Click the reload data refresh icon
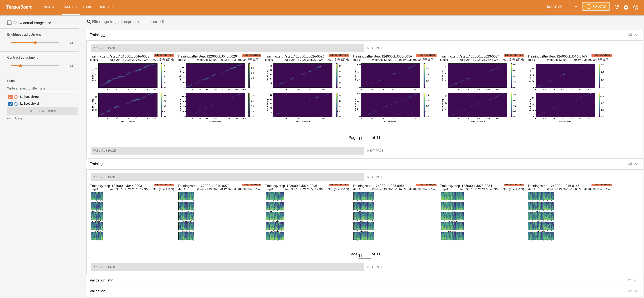The image size is (644, 298). click(616, 7)
